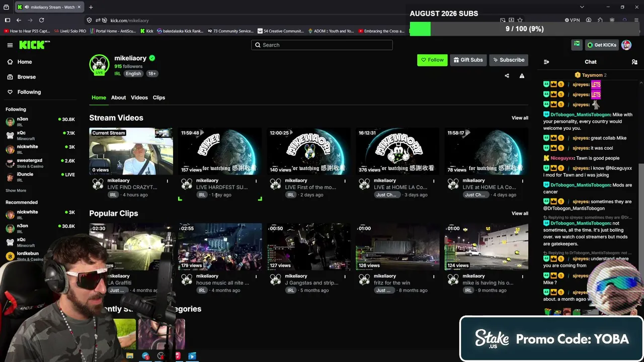Screen dimensions: 644x362
Task: Open options for LIVE HARDFEST video
Action: [x=256, y=181]
